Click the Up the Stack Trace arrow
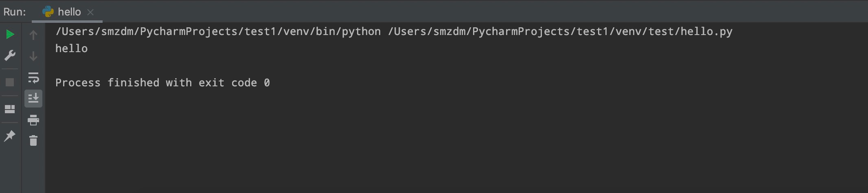Screen dimensions: 868x193 (x=33, y=35)
